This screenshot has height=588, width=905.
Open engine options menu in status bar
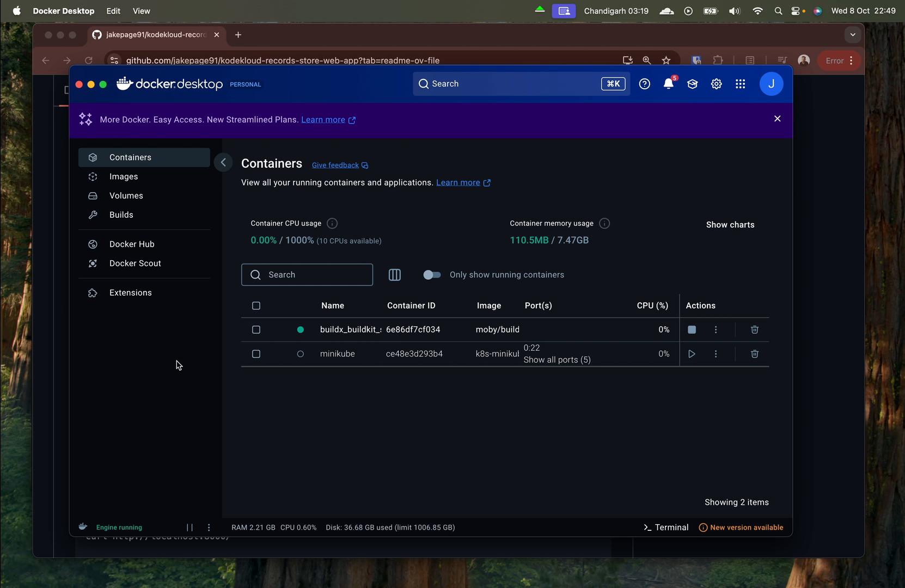pos(209,527)
